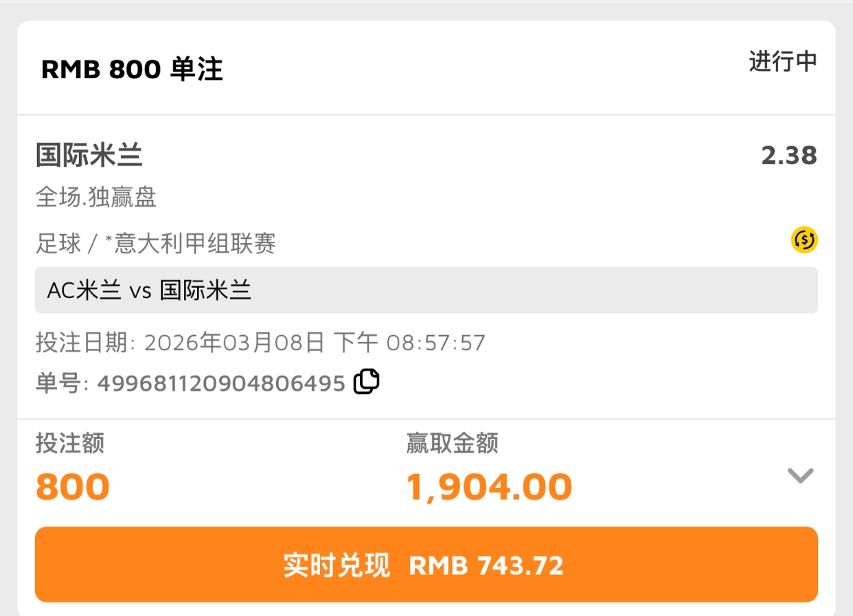Click the 投注额 label
The height and width of the screenshot is (616, 853).
(x=70, y=444)
